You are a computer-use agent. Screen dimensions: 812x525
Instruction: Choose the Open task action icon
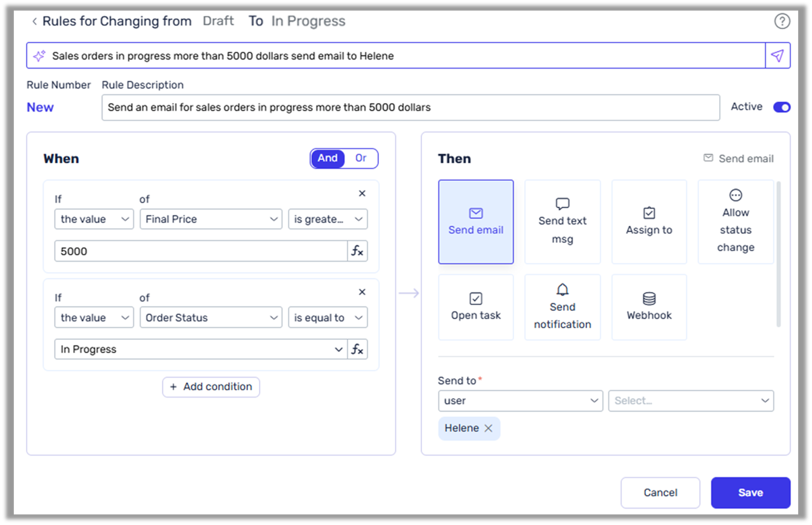[x=475, y=307]
